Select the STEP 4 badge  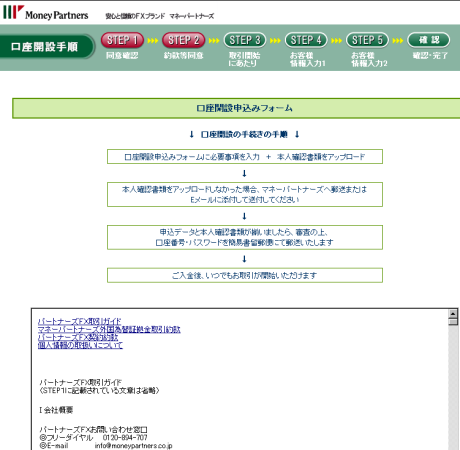(x=306, y=40)
